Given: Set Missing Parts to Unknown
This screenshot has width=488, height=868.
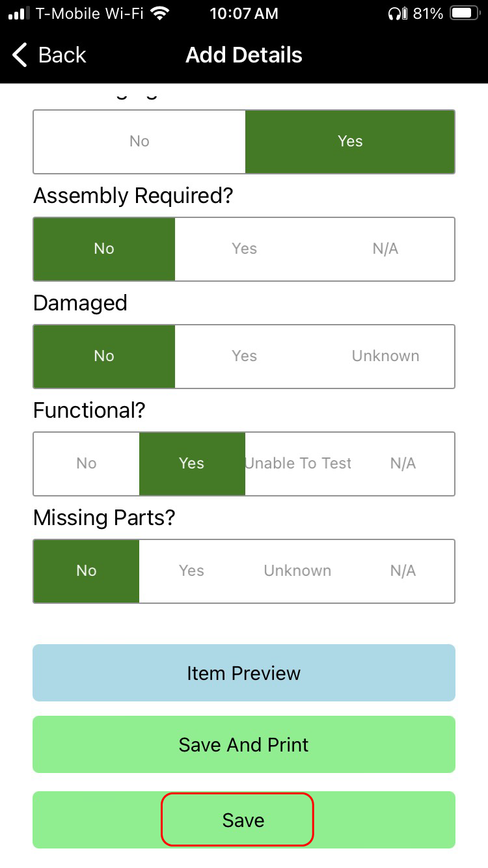Looking at the screenshot, I should pos(297,571).
